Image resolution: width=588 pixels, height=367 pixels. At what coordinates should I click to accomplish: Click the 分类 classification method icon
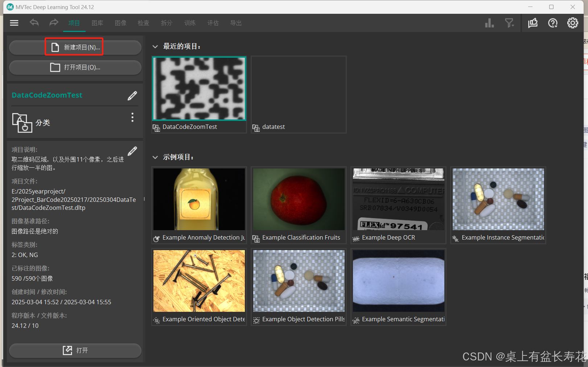tap(22, 123)
